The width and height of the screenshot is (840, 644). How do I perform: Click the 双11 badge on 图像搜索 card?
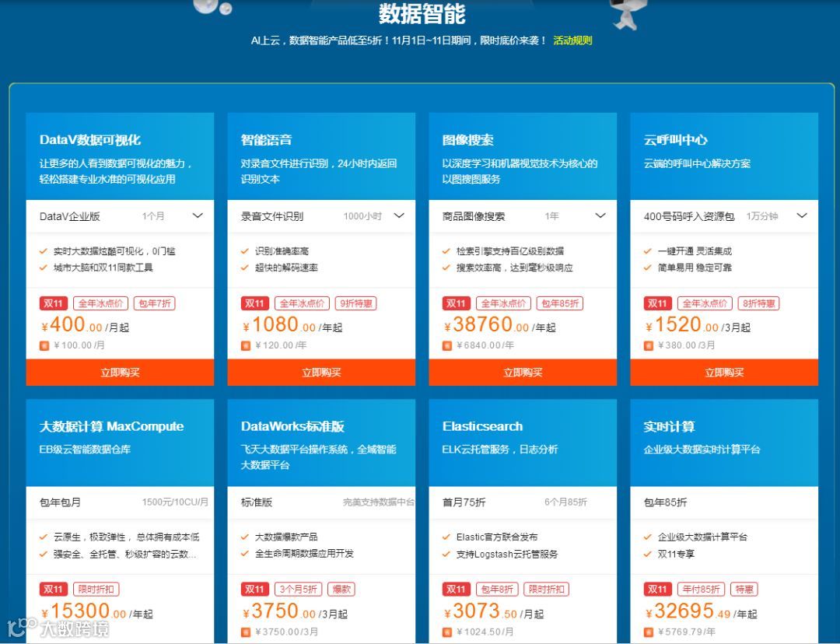pyautogui.click(x=456, y=303)
